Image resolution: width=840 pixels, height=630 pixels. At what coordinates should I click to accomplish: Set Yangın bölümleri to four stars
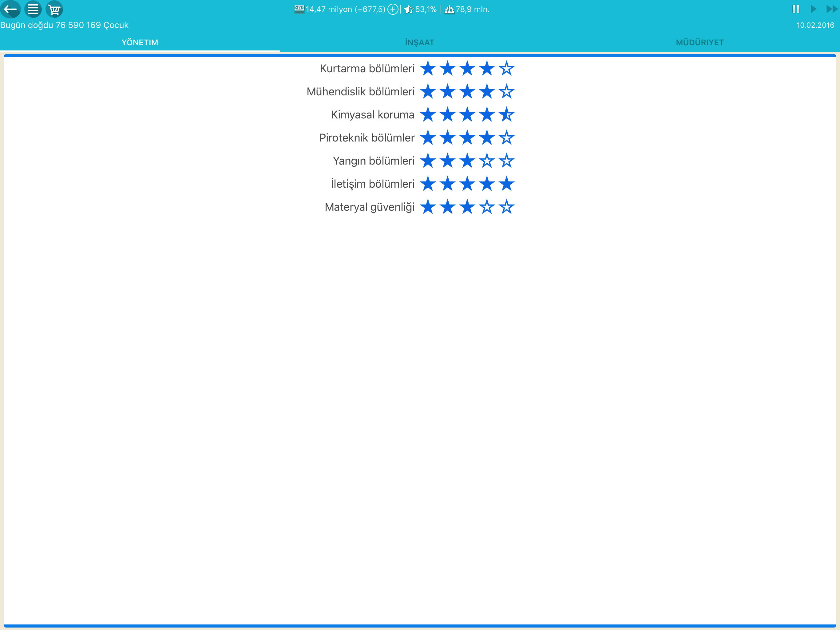(487, 161)
